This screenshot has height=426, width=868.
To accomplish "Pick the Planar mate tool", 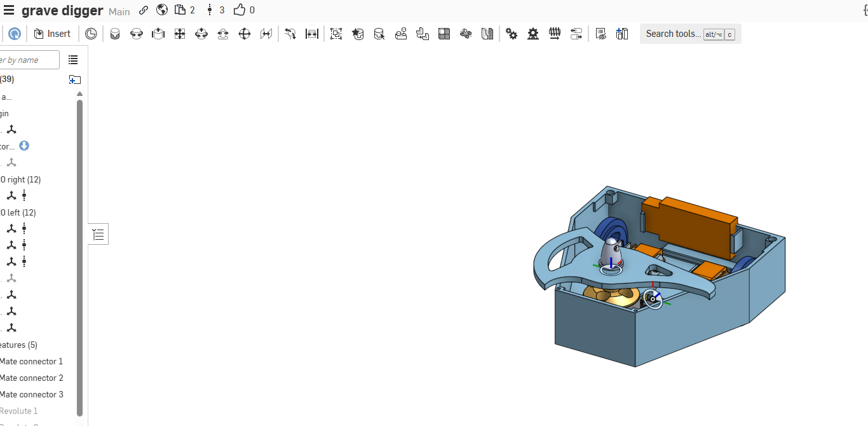I will pyautogui.click(x=180, y=34).
